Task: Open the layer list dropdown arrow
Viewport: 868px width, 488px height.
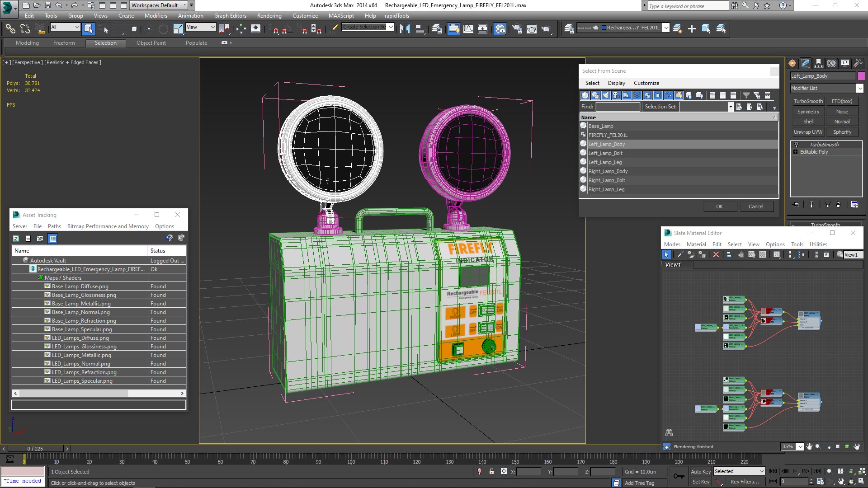Action: [665, 28]
